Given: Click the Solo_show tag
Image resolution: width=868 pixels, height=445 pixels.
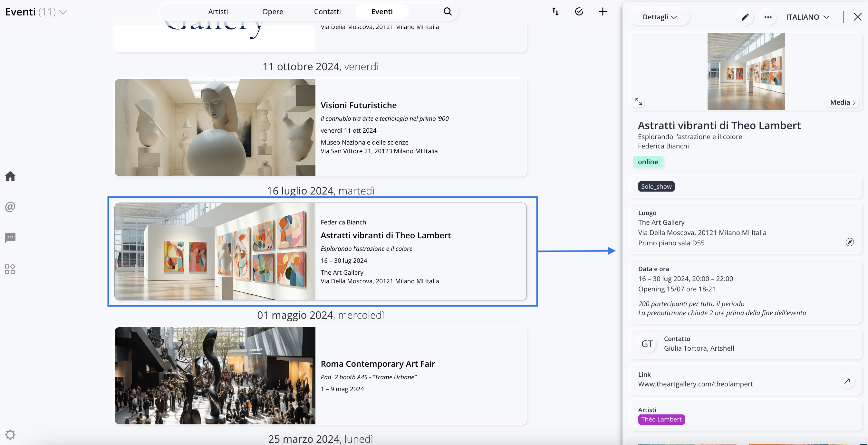Looking at the screenshot, I should tap(656, 186).
